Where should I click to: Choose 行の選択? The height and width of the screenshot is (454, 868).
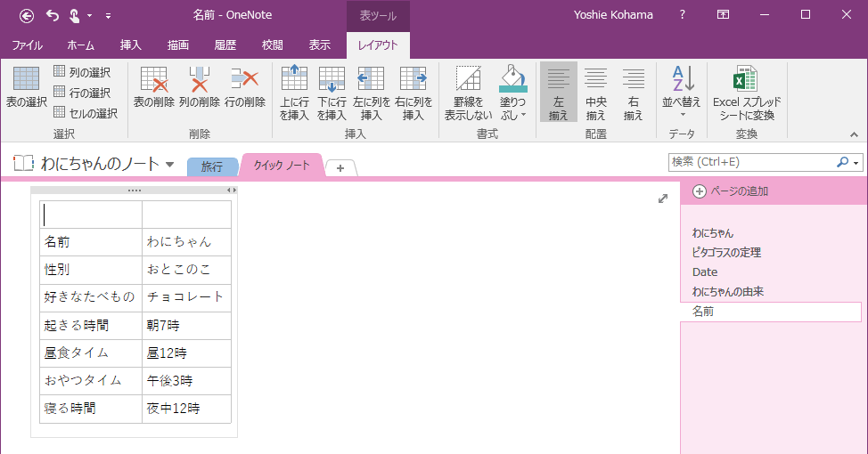pos(82,93)
